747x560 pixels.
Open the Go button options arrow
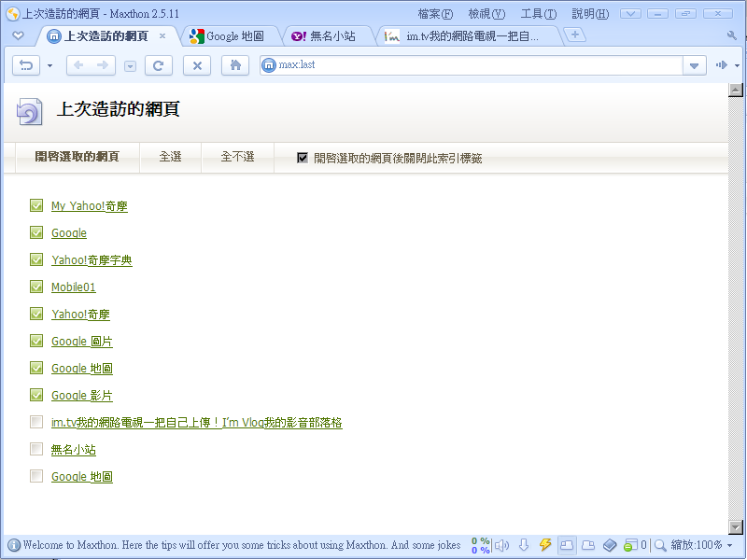pyautogui.click(x=737, y=65)
